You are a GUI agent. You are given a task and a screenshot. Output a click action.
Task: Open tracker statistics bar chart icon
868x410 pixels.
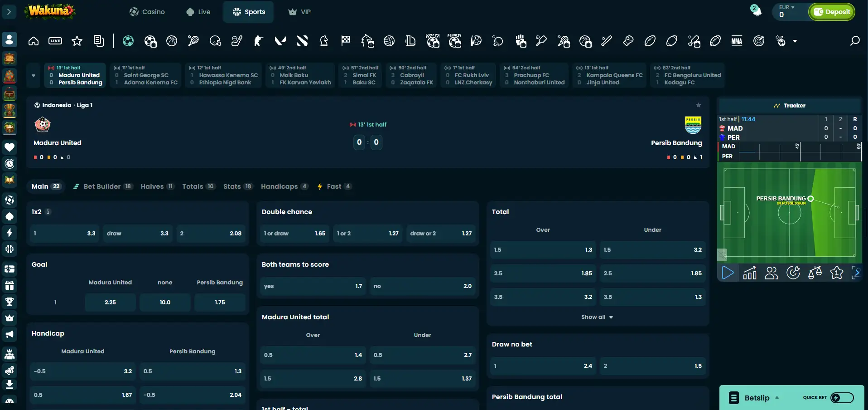pos(750,273)
